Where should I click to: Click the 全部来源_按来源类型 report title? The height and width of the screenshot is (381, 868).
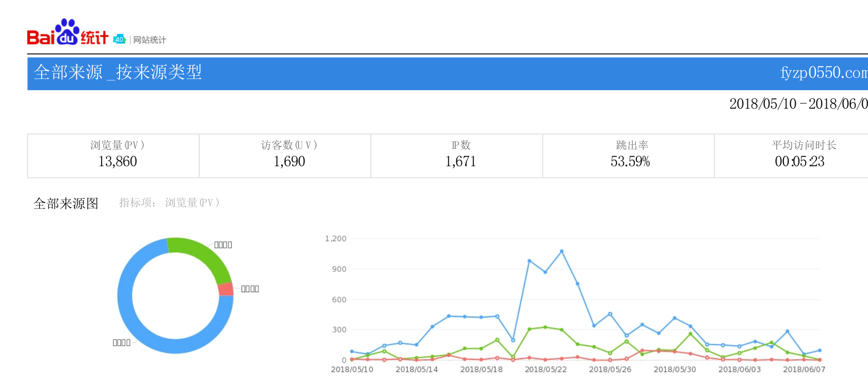pos(118,72)
